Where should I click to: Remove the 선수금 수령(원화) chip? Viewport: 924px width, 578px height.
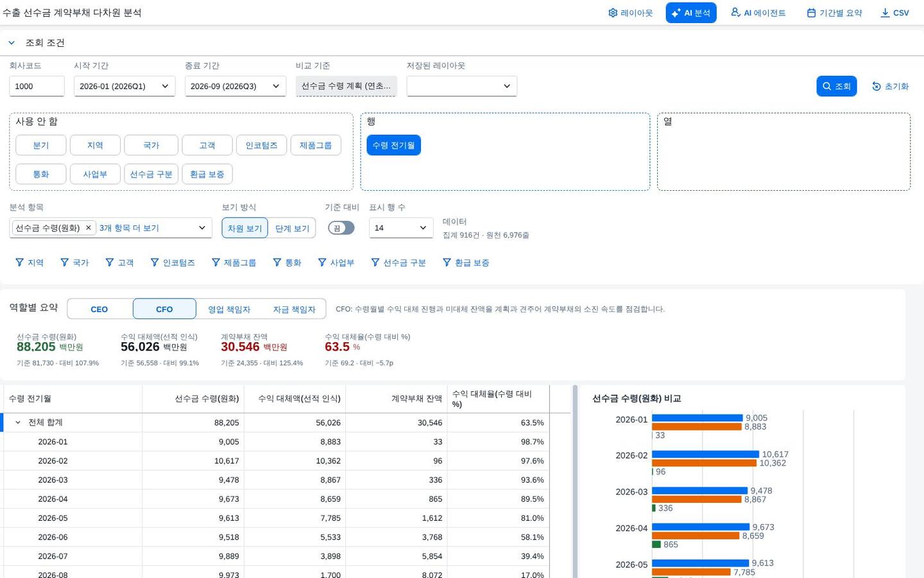[89, 228]
